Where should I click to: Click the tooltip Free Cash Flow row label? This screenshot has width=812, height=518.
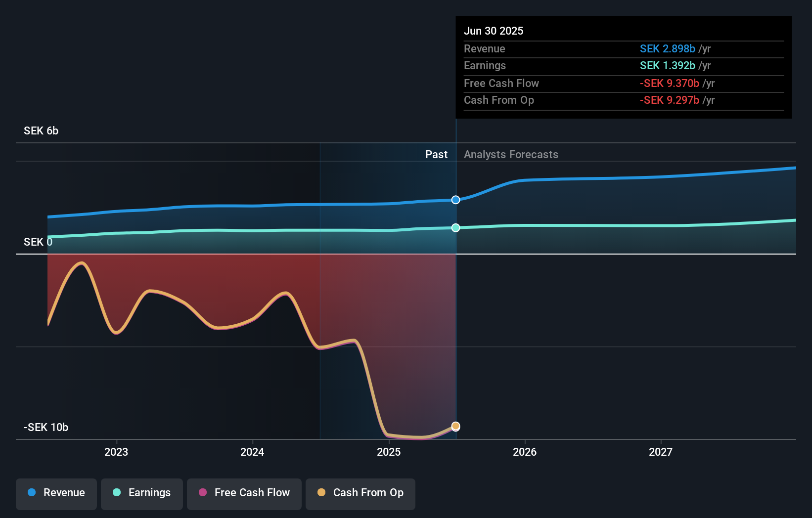pos(501,84)
